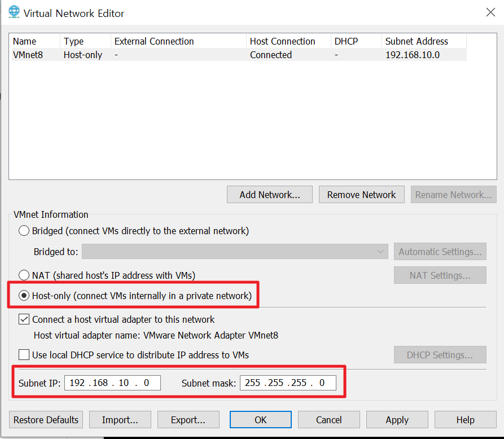The height and width of the screenshot is (439, 504).
Task: Confirm with the OK button
Action: click(x=261, y=420)
